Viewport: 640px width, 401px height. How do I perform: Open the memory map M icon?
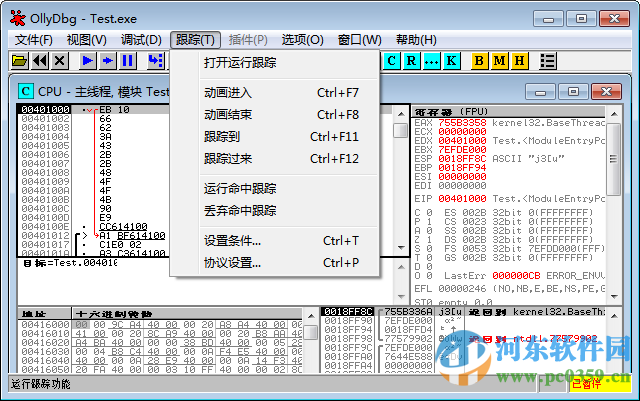pyautogui.click(x=499, y=61)
